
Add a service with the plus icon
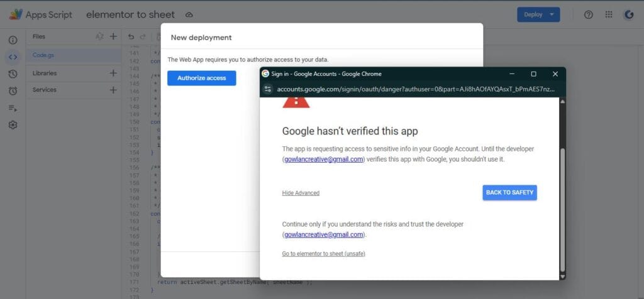[x=113, y=90]
